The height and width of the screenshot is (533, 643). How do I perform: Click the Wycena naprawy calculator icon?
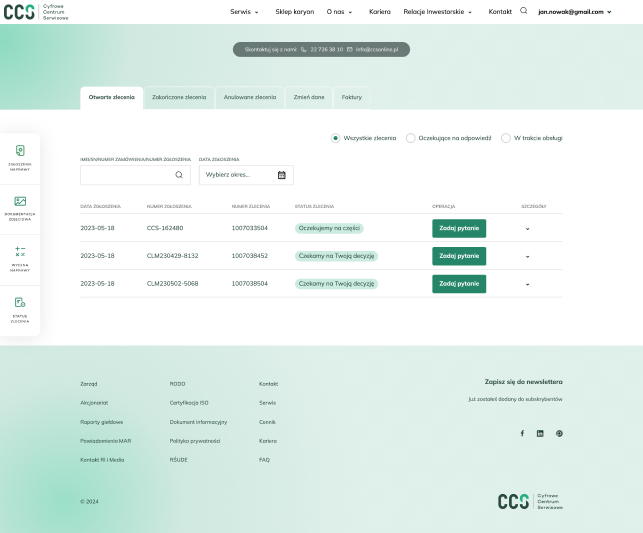coord(20,253)
